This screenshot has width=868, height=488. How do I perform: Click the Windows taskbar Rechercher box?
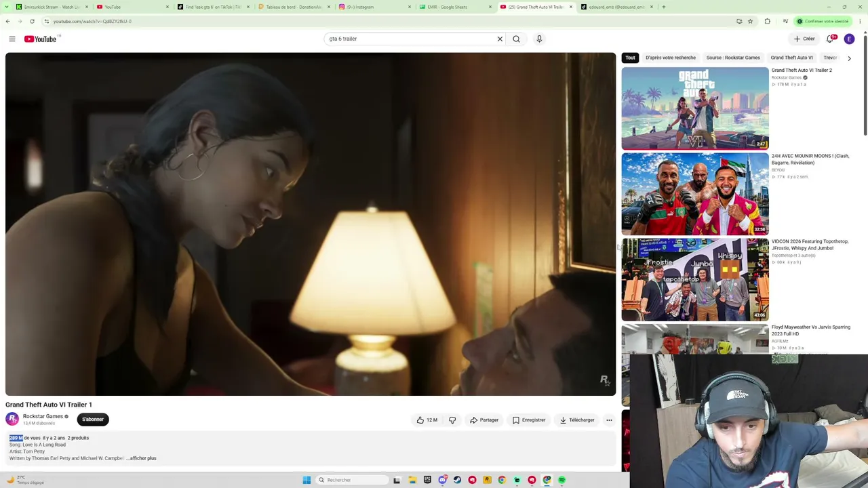[351, 480]
